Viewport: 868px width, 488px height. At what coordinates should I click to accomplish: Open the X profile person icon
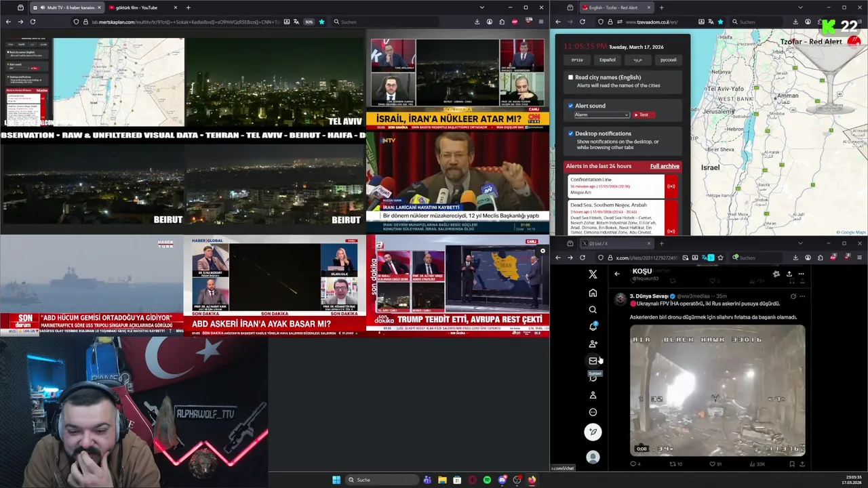point(593,395)
